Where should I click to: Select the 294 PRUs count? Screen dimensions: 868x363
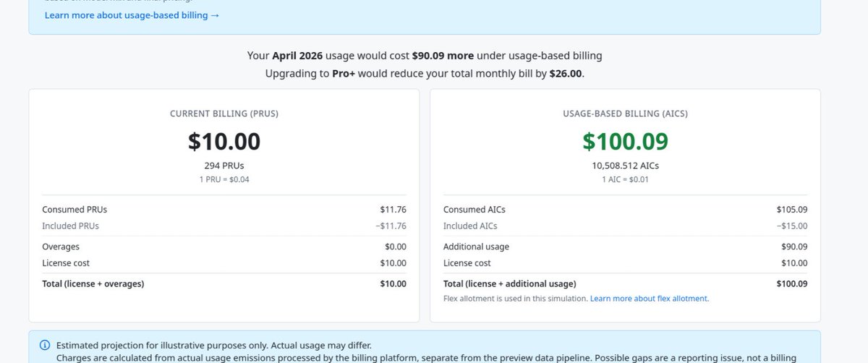tap(224, 166)
